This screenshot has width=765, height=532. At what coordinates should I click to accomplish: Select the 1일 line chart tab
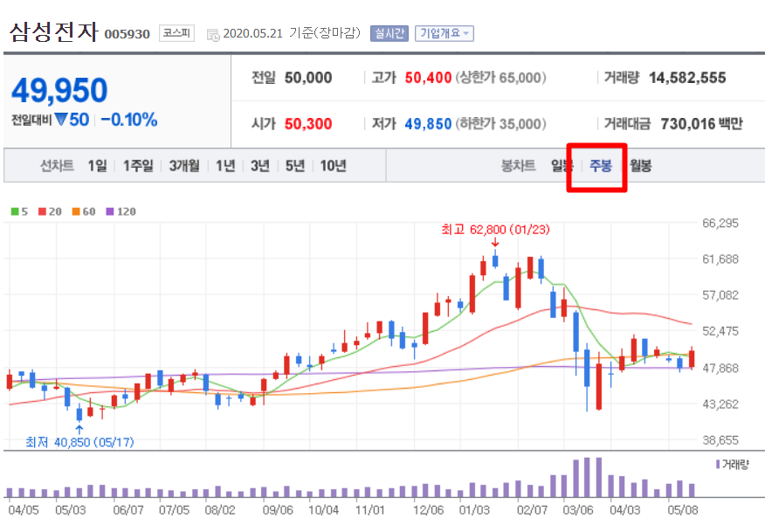coord(97,166)
